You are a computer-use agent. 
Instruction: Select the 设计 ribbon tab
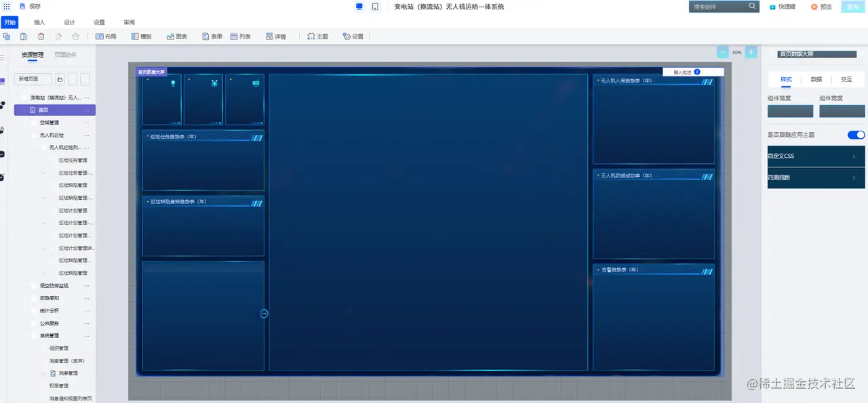pos(69,22)
